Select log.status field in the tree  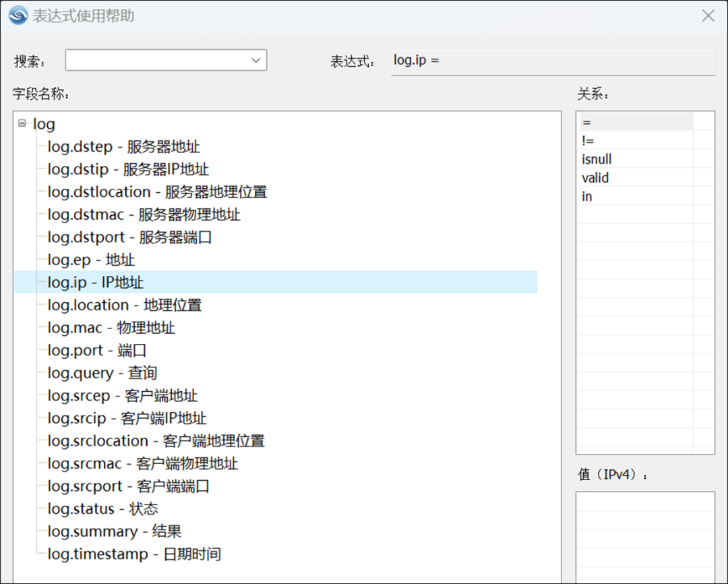coord(103,508)
